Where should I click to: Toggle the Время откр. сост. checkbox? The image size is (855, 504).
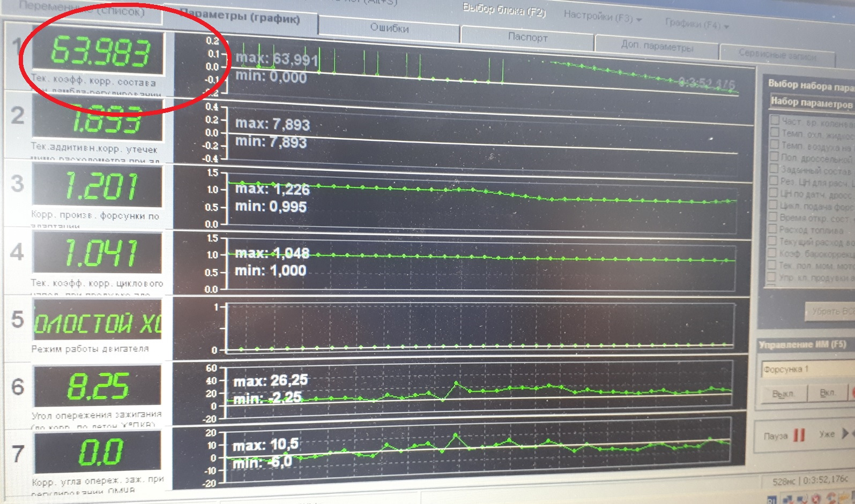point(772,217)
